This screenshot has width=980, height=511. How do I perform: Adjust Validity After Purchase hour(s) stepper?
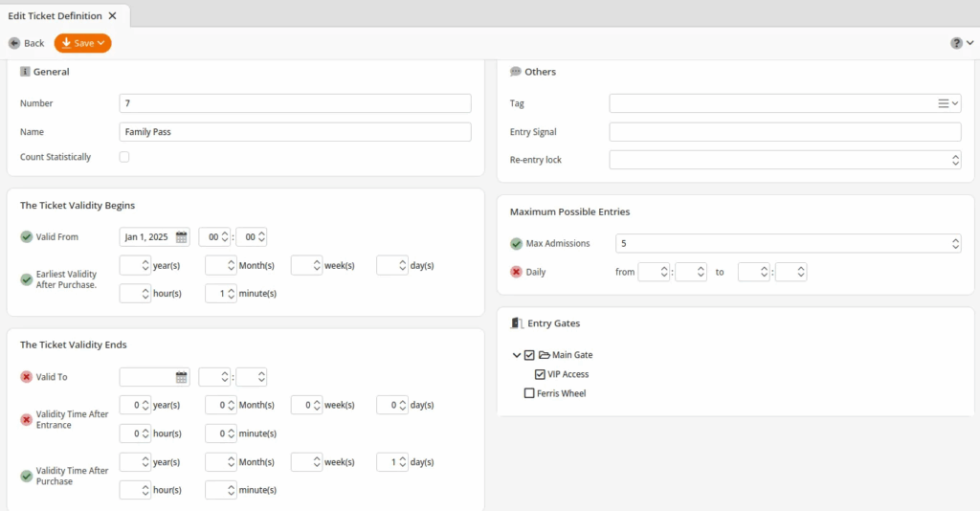[145, 490]
